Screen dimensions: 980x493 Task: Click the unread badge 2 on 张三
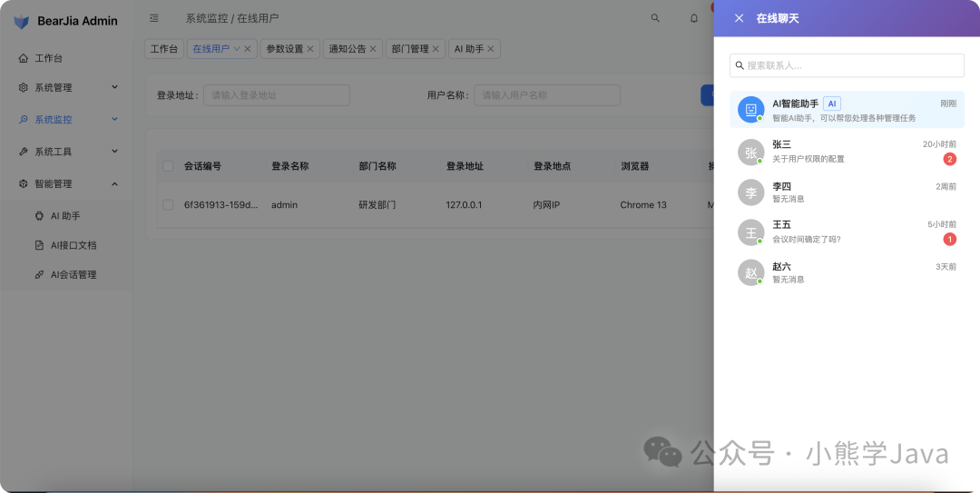coord(949,159)
